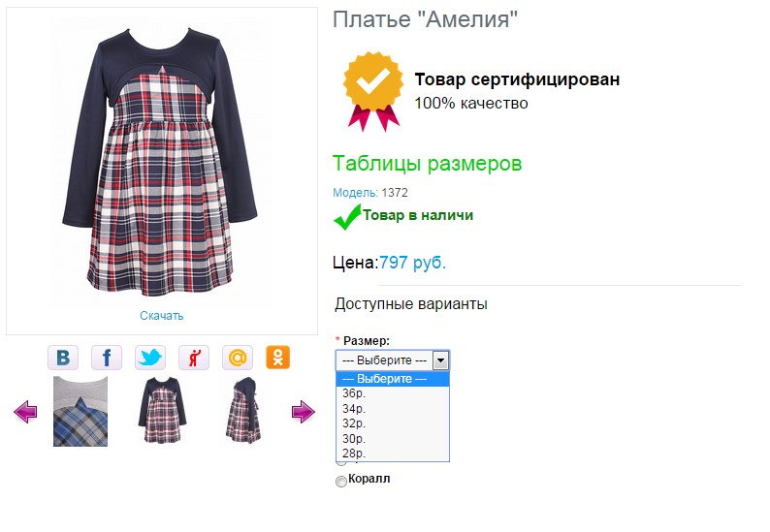Viewport: 770px width, 532px height.
Task: Select the Коралл color radio button
Action: (x=340, y=481)
